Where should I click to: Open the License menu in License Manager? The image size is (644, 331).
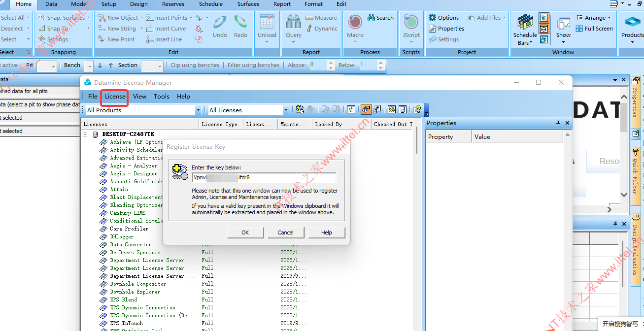pyautogui.click(x=115, y=97)
